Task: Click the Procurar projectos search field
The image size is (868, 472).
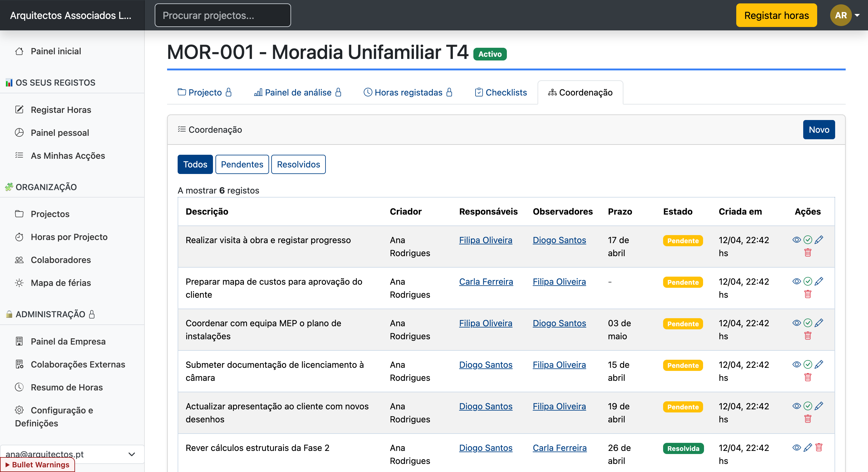Action: [x=222, y=15]
